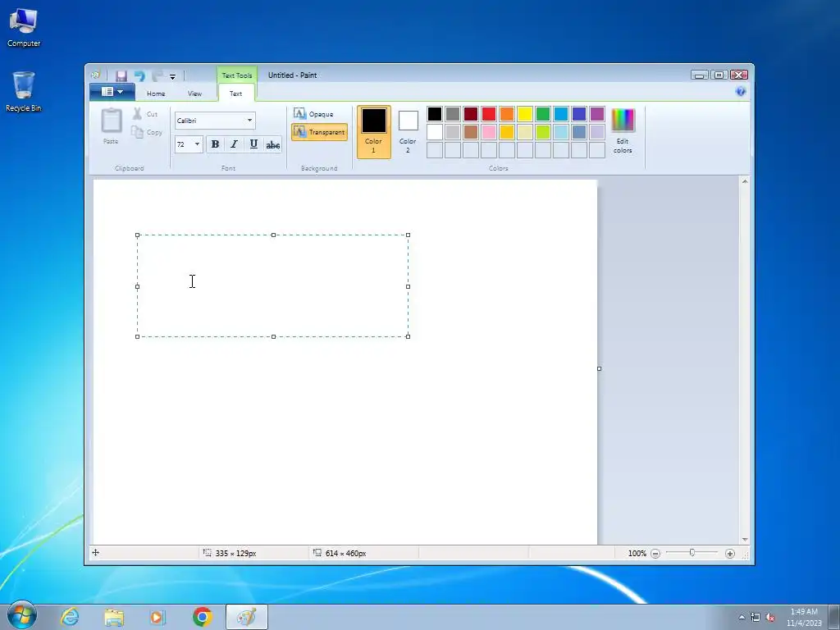This screenshot has height=630, width=840.
Task: Toggle Italic formatting
Action: 234,144
